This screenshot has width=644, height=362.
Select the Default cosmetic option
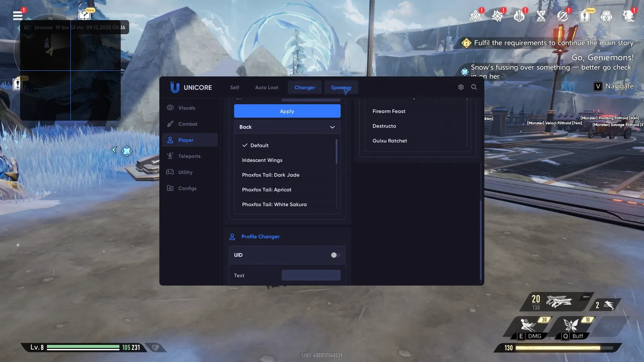pos(259,145)
